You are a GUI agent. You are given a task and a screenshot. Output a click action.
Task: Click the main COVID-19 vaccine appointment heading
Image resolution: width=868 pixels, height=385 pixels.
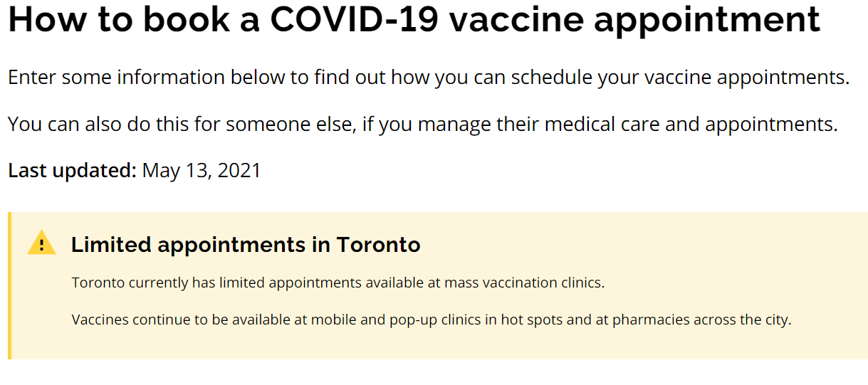coord(414,20)
